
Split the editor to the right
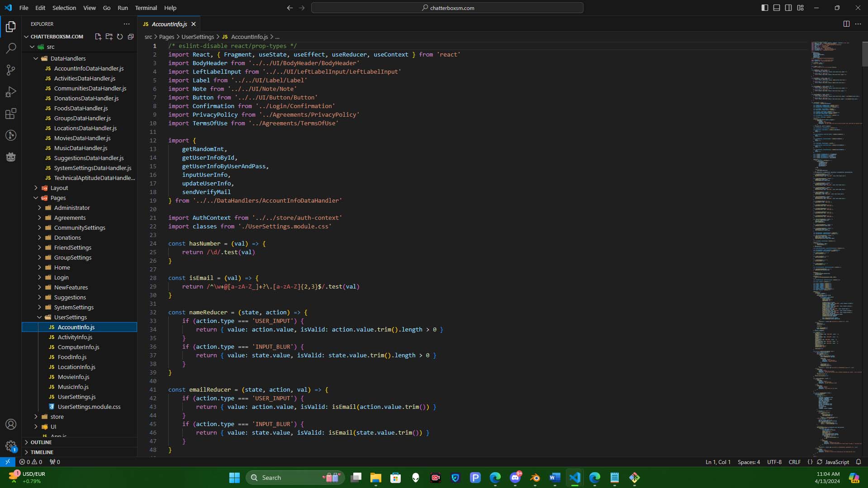(x=846, y=24)
